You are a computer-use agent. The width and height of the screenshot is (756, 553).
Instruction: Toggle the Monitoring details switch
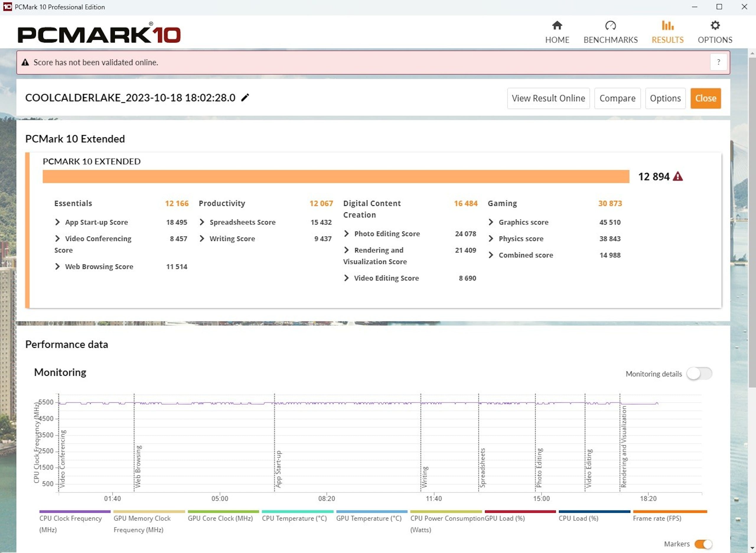[x=699, y=374]
